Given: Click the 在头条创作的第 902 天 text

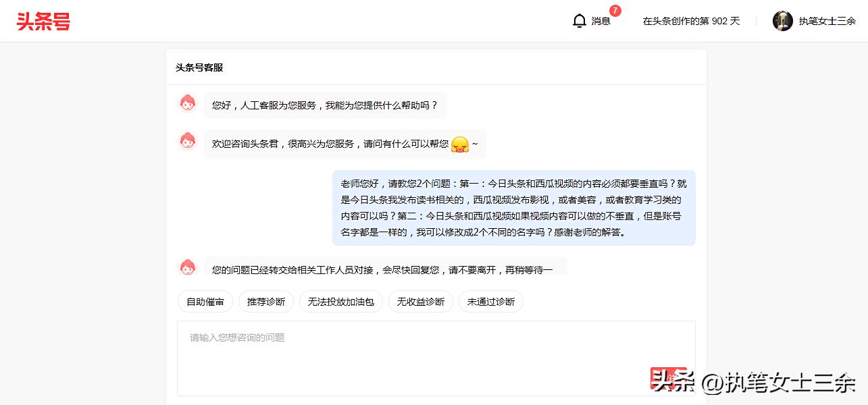Looking at the screenshot, I should [x=691, y=21].
